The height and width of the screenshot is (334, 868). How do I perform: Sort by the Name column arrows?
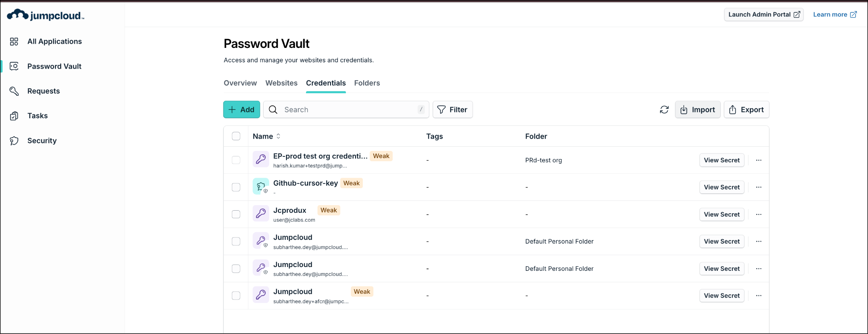278,136
